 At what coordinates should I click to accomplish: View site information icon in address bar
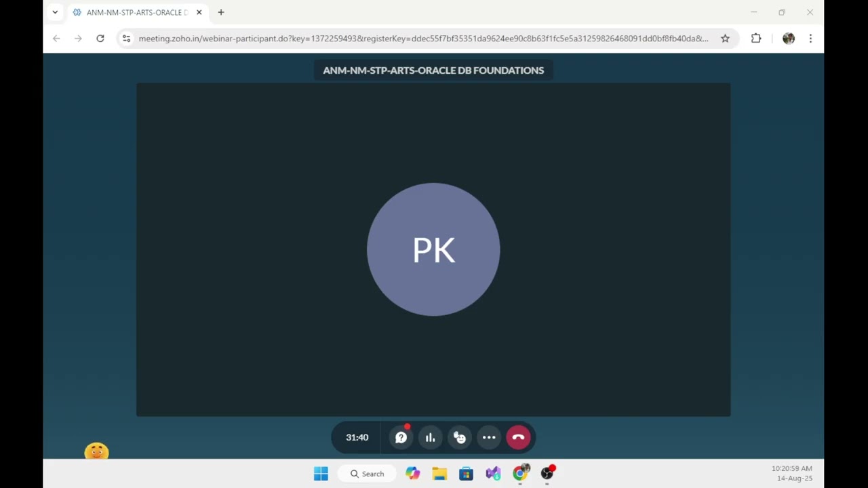126,39
